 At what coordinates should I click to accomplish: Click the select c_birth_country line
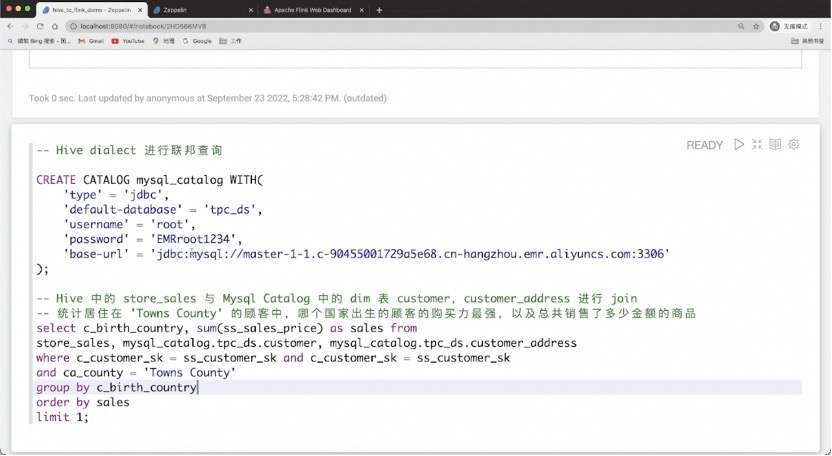pyautogui.click(x=227, y=328)
